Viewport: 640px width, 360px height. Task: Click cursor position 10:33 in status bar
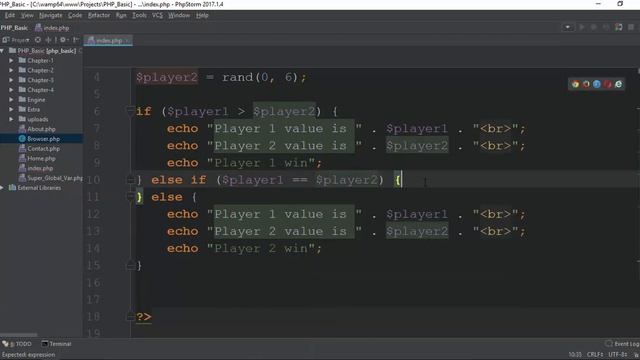point(575,354)
